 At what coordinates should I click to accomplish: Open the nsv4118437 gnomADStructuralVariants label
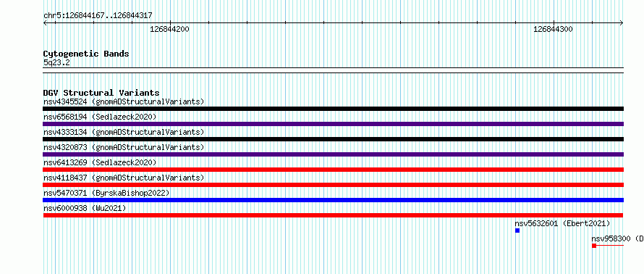point(124,178)
